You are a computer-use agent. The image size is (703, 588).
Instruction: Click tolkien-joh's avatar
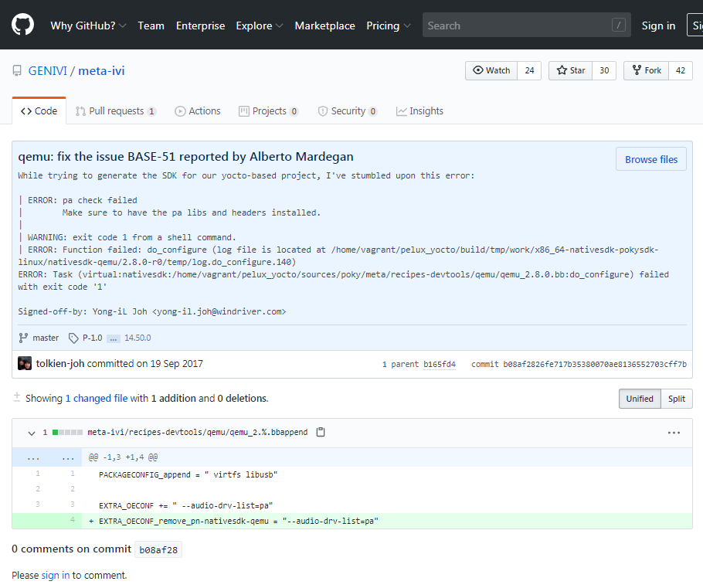[x=24, y=363]
